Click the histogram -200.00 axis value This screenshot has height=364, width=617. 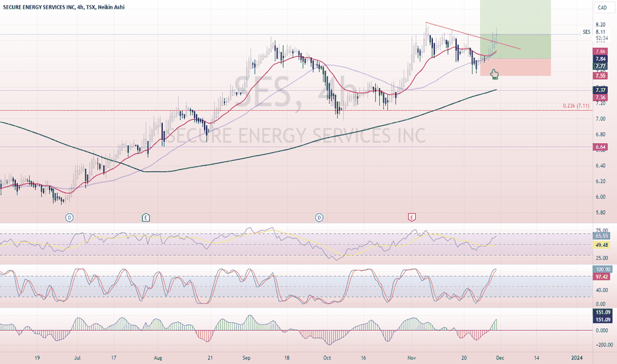point(603,345)
